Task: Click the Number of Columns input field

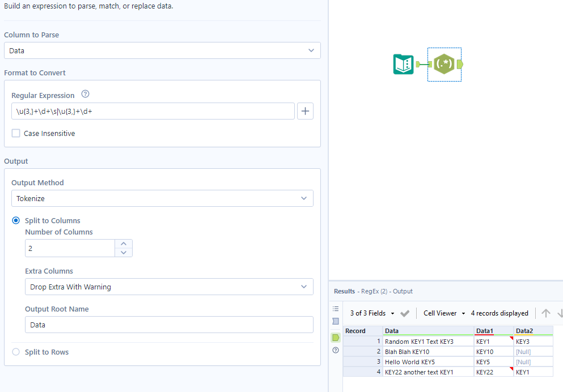Action: tap(70, 248)
